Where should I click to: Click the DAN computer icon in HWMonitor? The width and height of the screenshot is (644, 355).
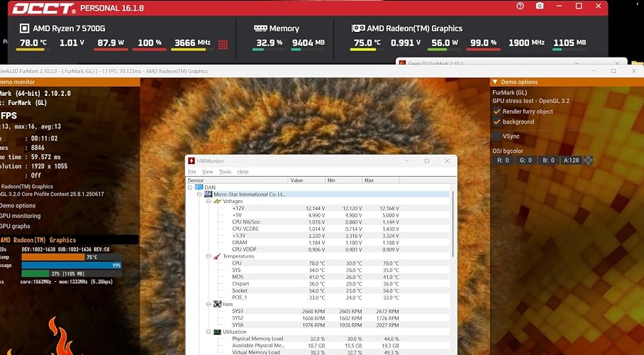pyautogui.click(x=199, y=187)
